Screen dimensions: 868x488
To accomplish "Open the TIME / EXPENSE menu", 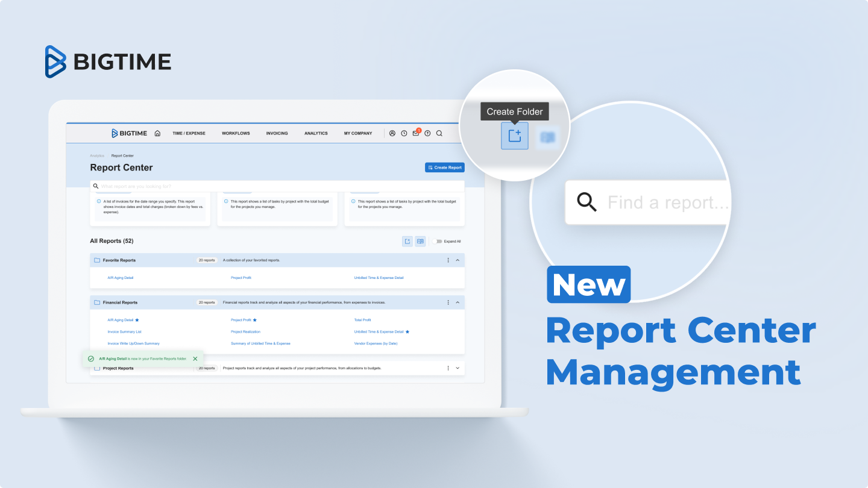I will click(x=189, y=133).
